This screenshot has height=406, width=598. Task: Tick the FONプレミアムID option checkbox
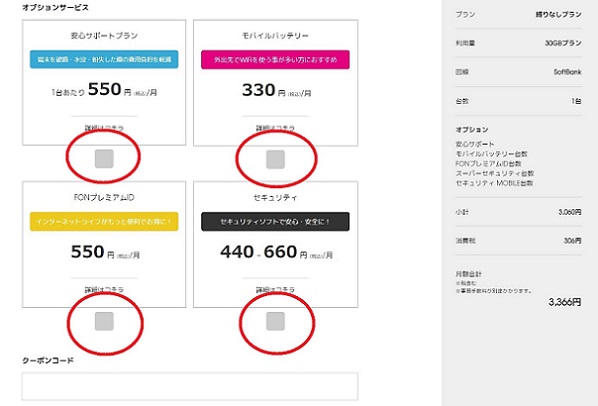[x=104, y=321]
